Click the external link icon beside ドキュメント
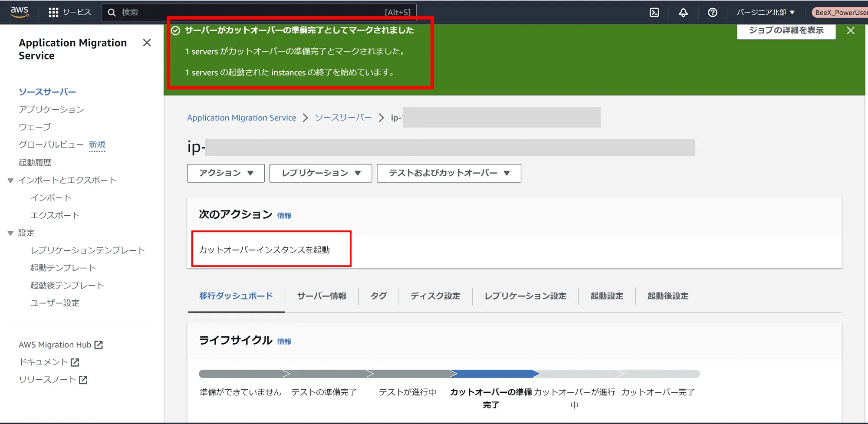 pos(75,362)
